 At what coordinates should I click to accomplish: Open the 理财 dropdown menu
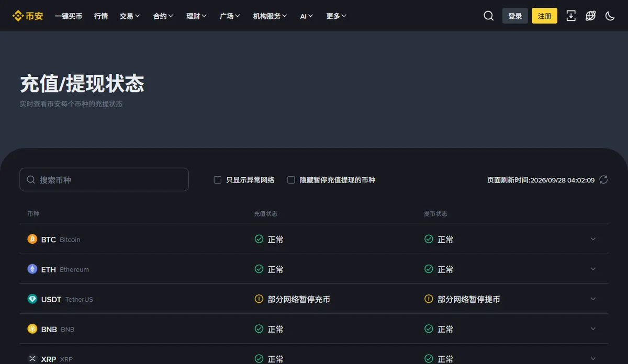point(197,16)
